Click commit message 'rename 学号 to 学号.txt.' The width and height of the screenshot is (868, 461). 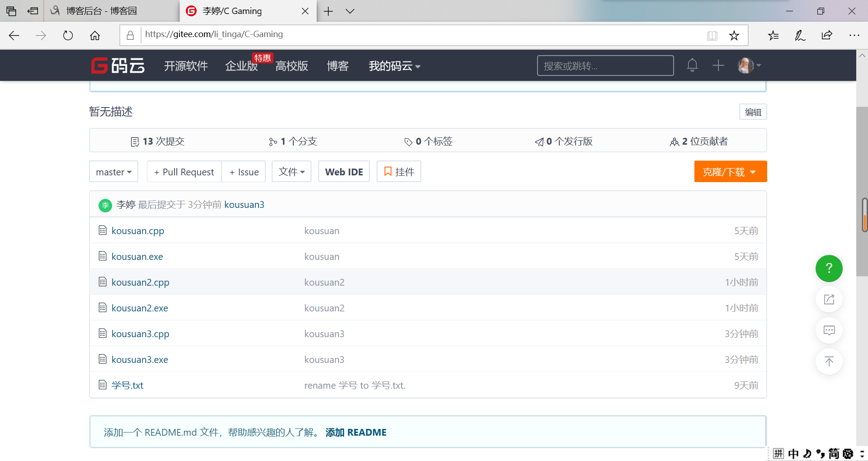[355, 386]
